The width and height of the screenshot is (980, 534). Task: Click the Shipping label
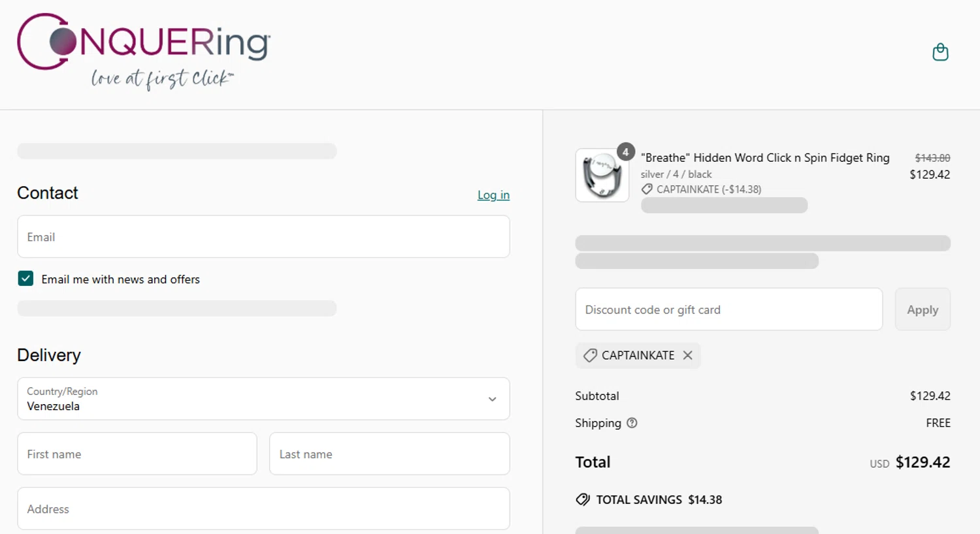point(598,423)
